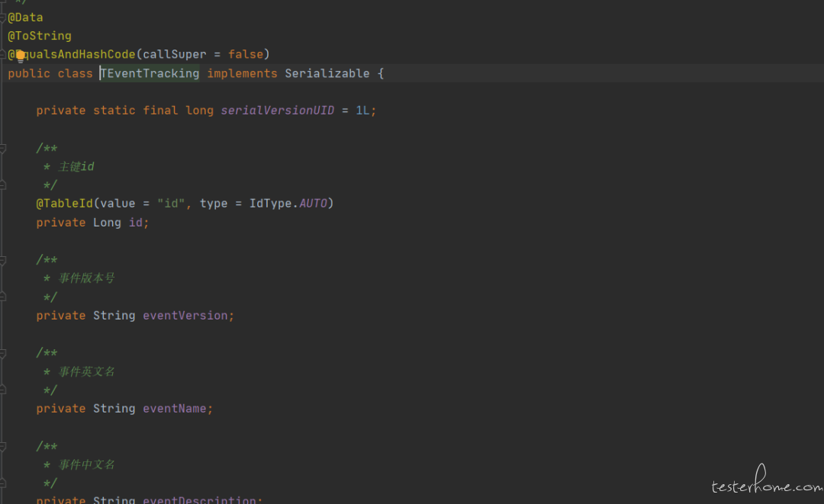Click the eventName field name
Viewport: 824px width, 504px height.
175,409
